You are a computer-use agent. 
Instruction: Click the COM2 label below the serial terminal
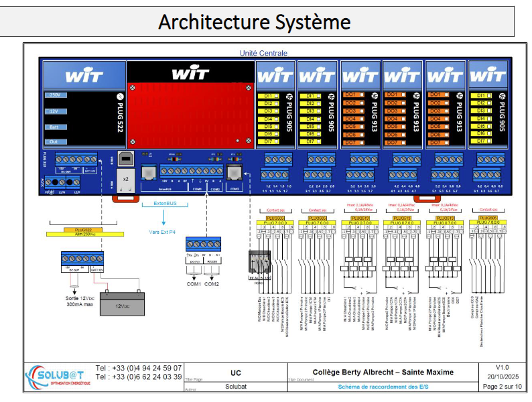pos(211,284)
